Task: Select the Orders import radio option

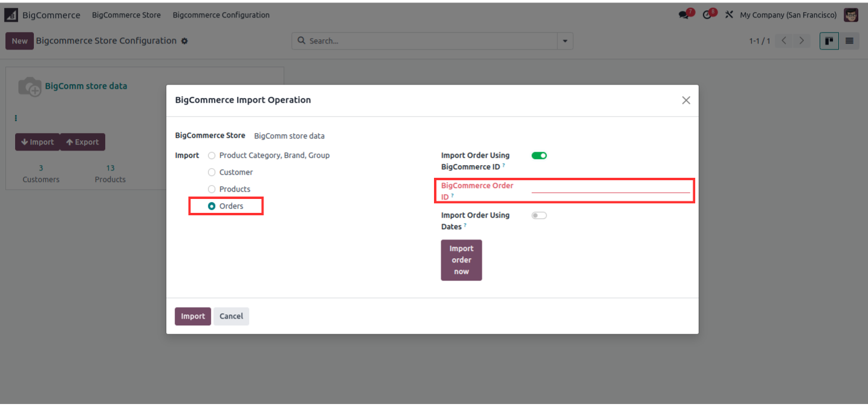Action: click(212, 206)
